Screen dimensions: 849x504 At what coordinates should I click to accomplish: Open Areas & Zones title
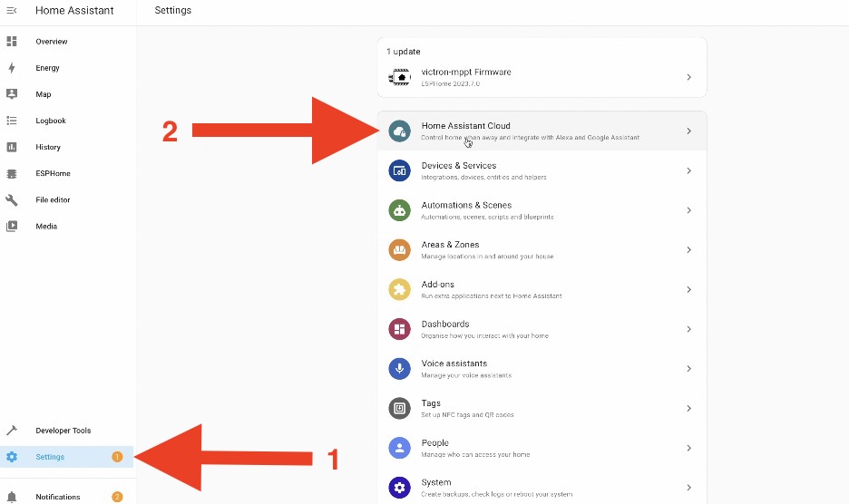click(450, 245)
